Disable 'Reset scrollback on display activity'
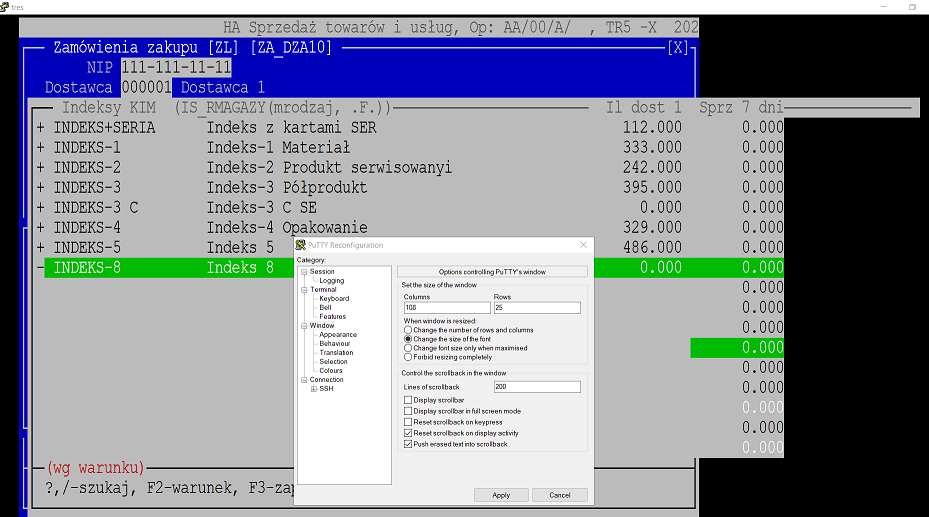 pyautogui.click(x=408, y=433)
